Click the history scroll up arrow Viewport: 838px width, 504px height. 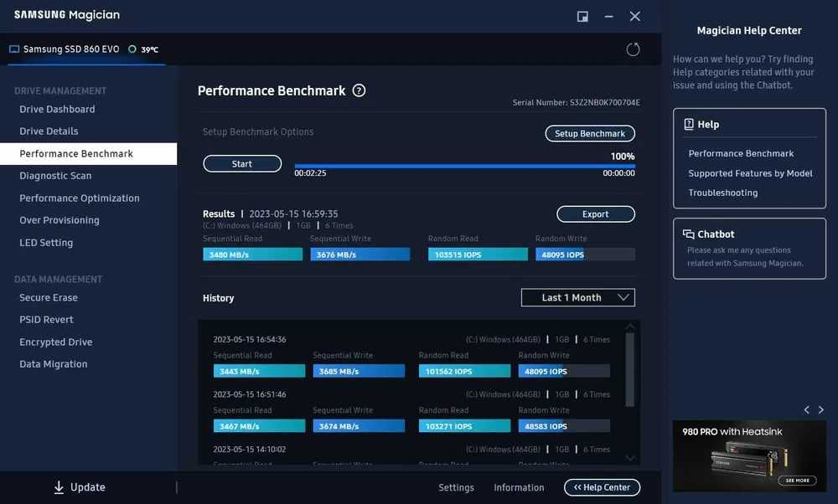[x=630, y=327]
